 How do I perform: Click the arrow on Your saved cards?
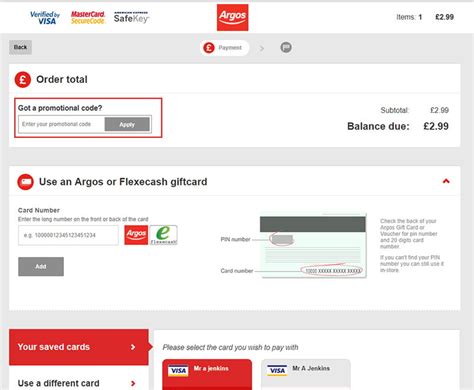pyautogui.click(x=133, y=347)
